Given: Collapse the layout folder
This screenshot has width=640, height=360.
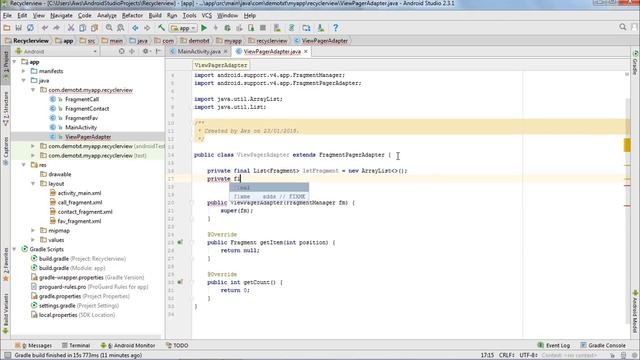Looking at the screenshot, I should click(33, 184).
